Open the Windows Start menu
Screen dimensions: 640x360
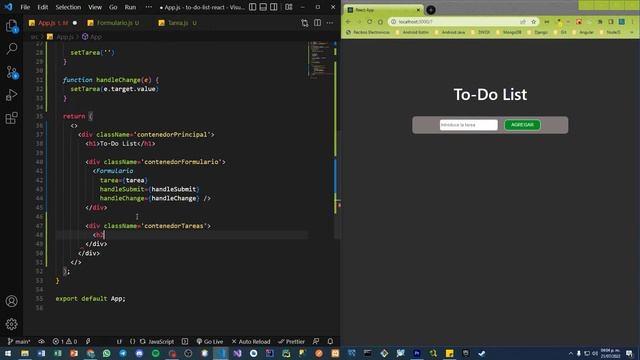coord(8,353)
